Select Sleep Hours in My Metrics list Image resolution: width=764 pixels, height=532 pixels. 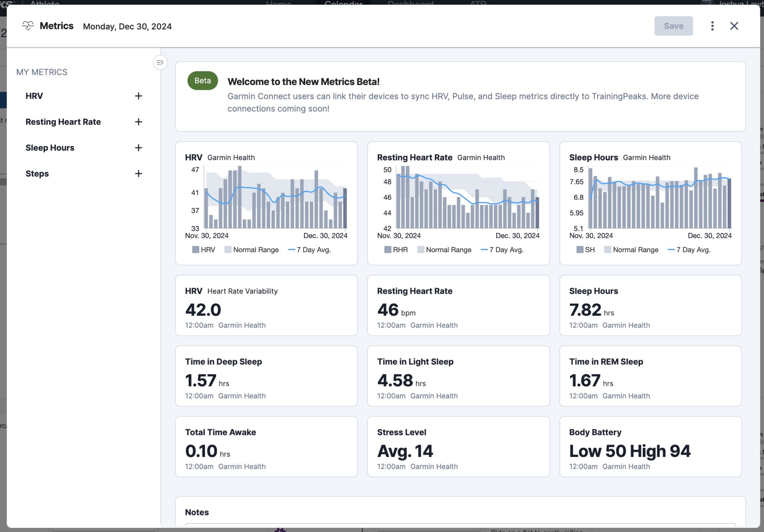coord(50,148)
